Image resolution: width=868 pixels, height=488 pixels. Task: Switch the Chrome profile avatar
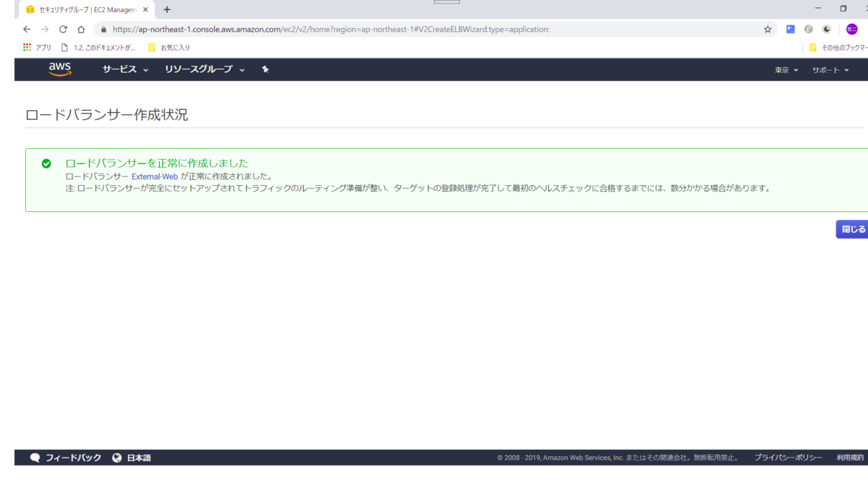[854, 29]
